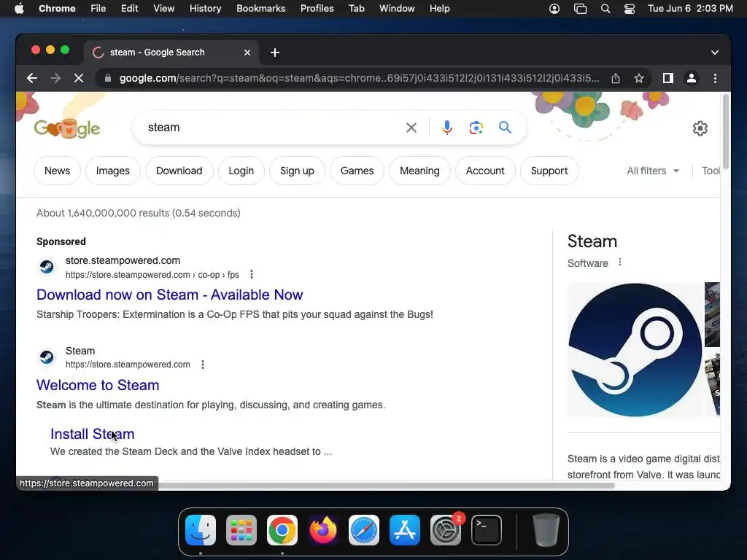Open a new tab
The image size is (747, 560).
(275, 52)
